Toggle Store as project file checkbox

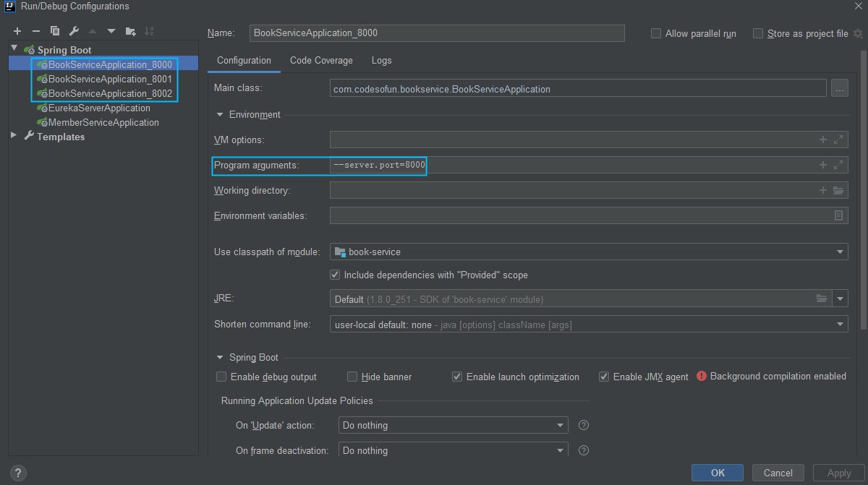pos(758,33)
